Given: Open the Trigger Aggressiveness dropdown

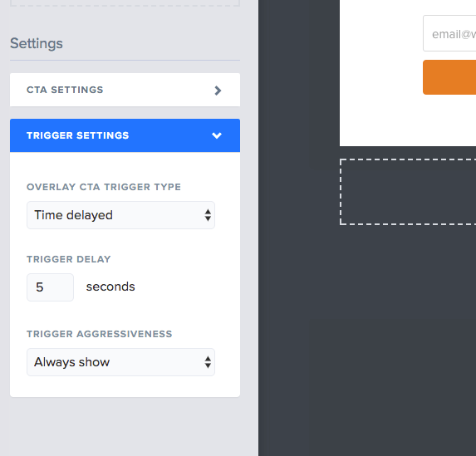Looking at the screenshot, I should [x=120, y=362].
